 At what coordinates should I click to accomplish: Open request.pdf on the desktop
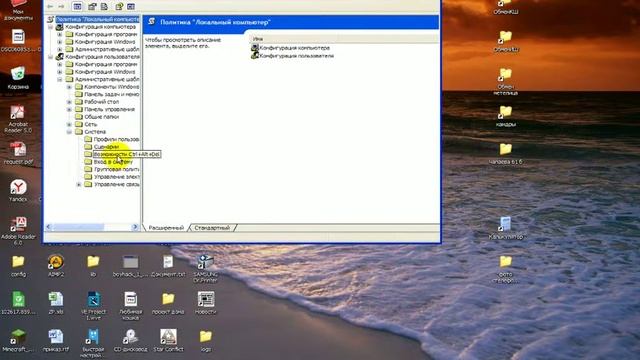coord(18,153)
